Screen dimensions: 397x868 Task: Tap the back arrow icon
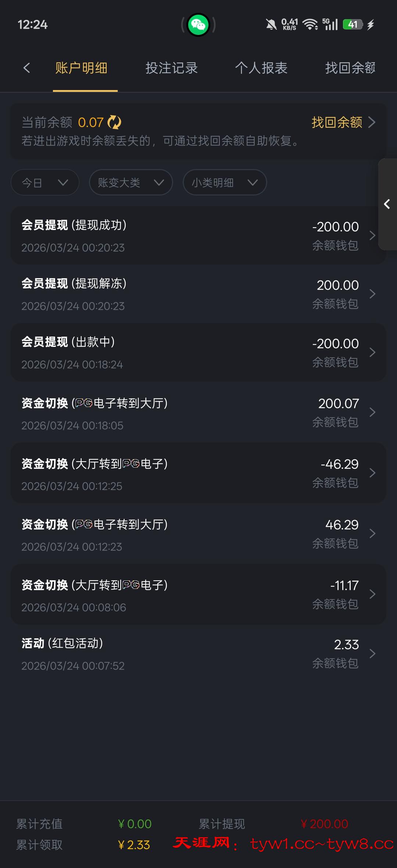[x=26, y=68]
